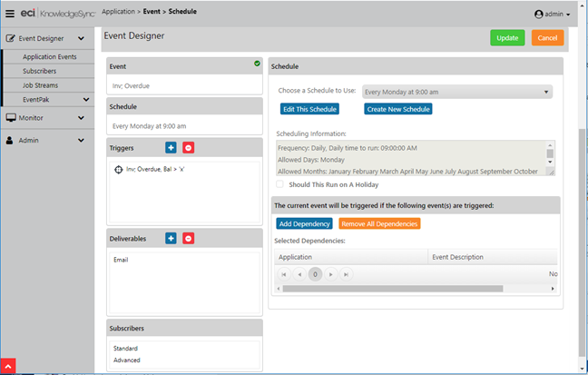Click Add Dependency button
This screenshot has width=588, height=375.
(305, 223)
